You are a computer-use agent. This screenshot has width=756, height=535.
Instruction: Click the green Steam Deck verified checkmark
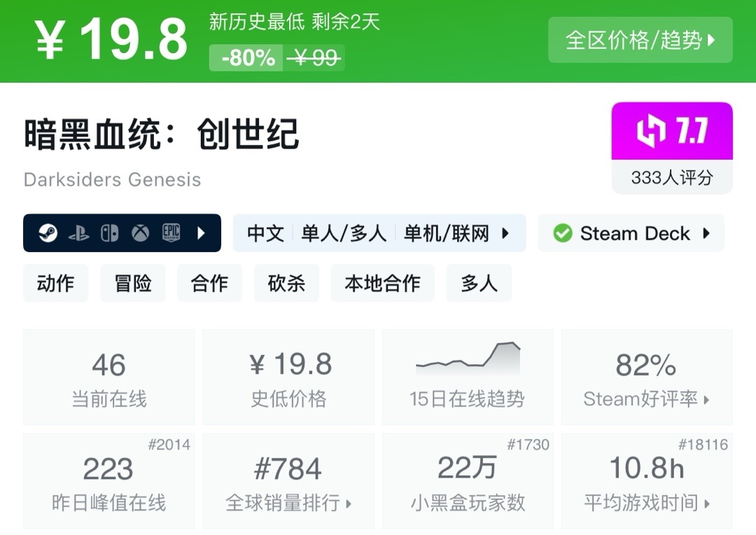[563, 233]
